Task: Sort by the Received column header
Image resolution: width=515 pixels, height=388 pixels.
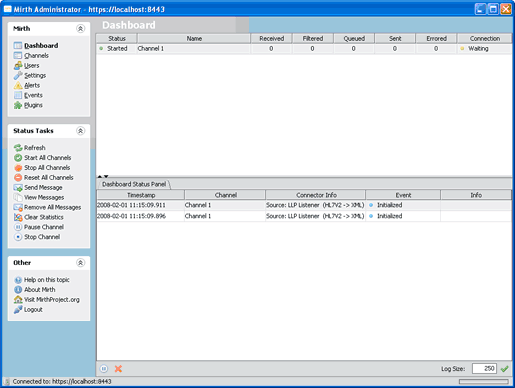Action: 272,39
